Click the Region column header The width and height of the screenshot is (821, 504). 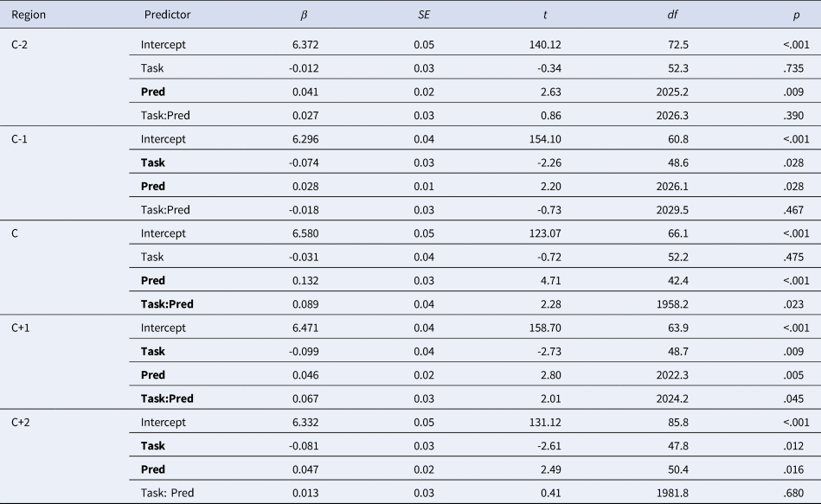(28, 15)
